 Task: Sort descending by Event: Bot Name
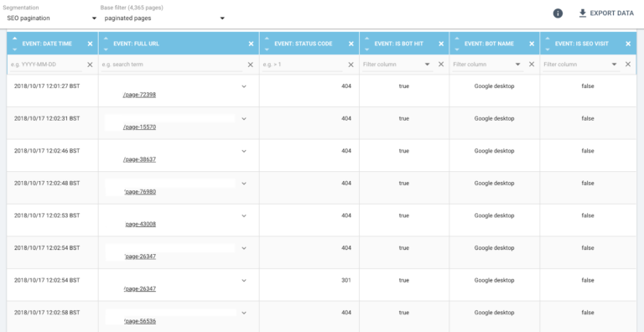tap(457, 49)
